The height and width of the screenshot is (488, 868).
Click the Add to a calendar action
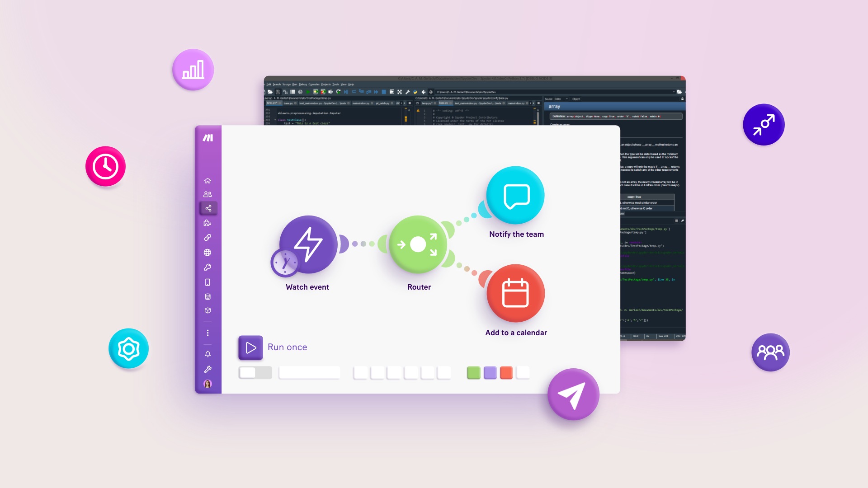tap(515, 294)
